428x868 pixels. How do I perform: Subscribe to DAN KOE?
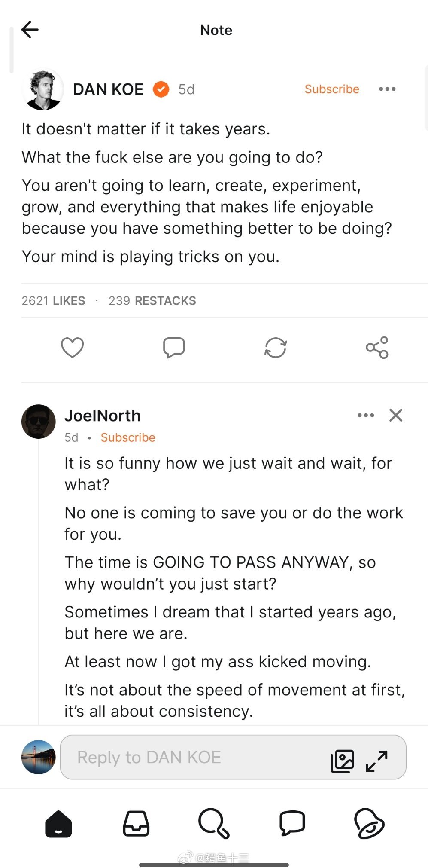(332, 89)
